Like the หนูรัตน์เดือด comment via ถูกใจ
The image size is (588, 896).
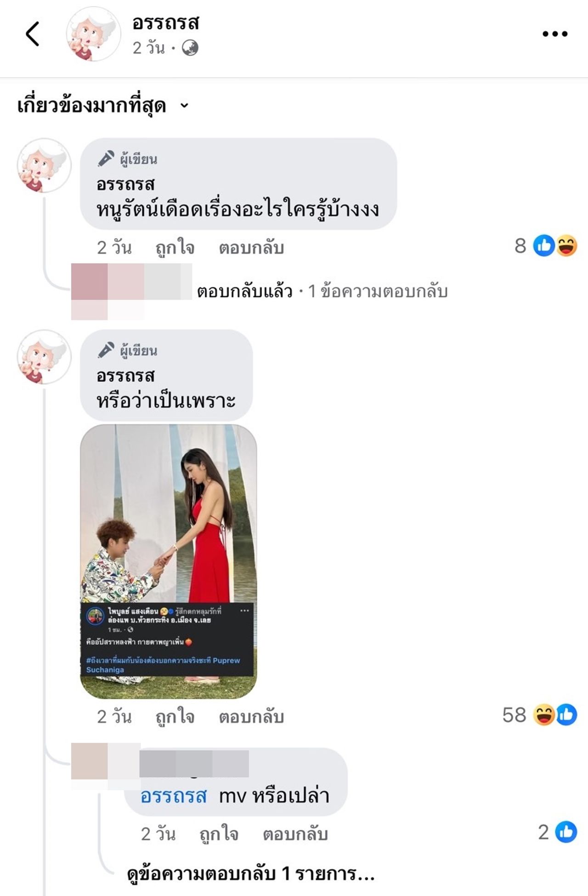tap(175, 248)
